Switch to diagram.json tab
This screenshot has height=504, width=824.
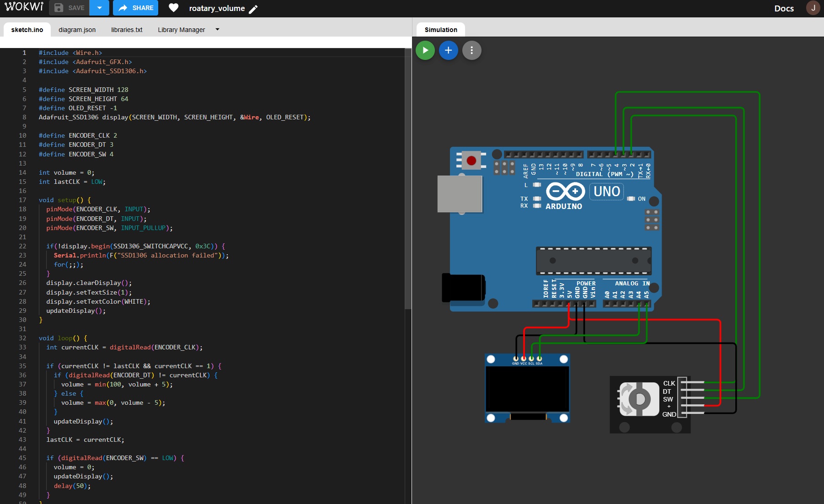(x=77, y=30)
